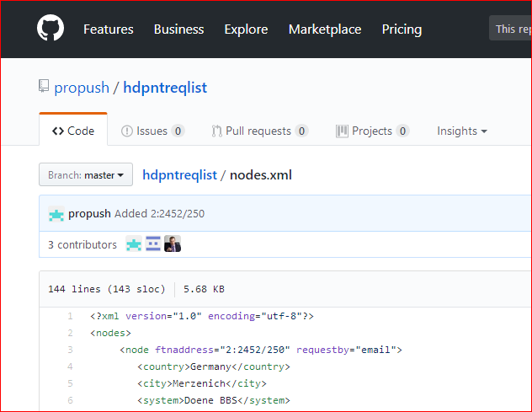The height and width of the screenshot is (412, 532).
Task: Open the Branch: master dropdown
Action: pyautogui.click(x=86, y=174)
